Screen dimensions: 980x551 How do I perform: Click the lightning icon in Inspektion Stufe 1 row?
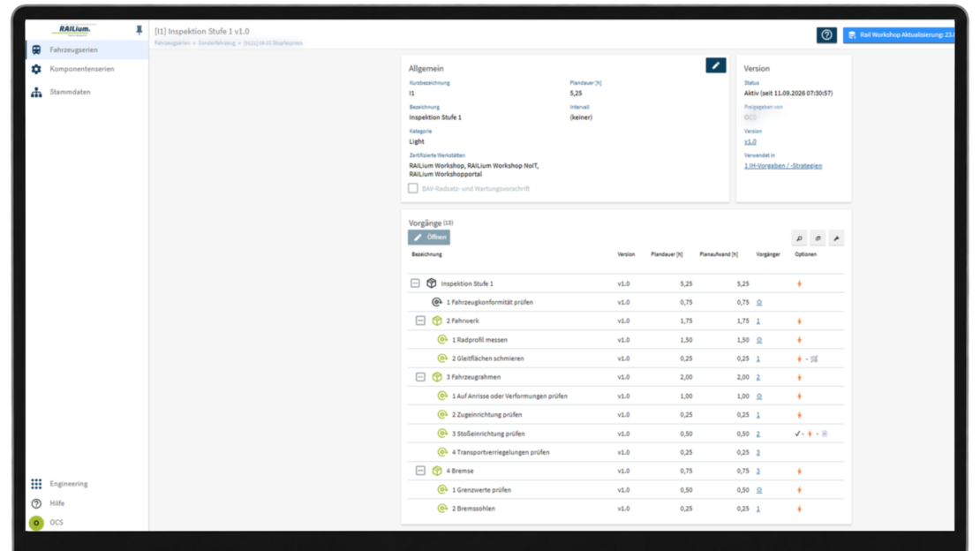(x=799, y=284)
